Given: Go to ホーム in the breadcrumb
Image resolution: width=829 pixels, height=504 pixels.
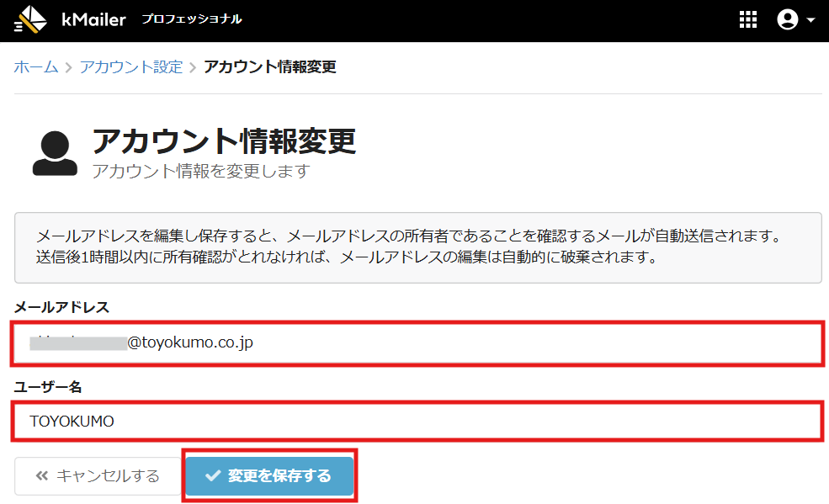Looking at the screenshot, I should click(36, 67).
